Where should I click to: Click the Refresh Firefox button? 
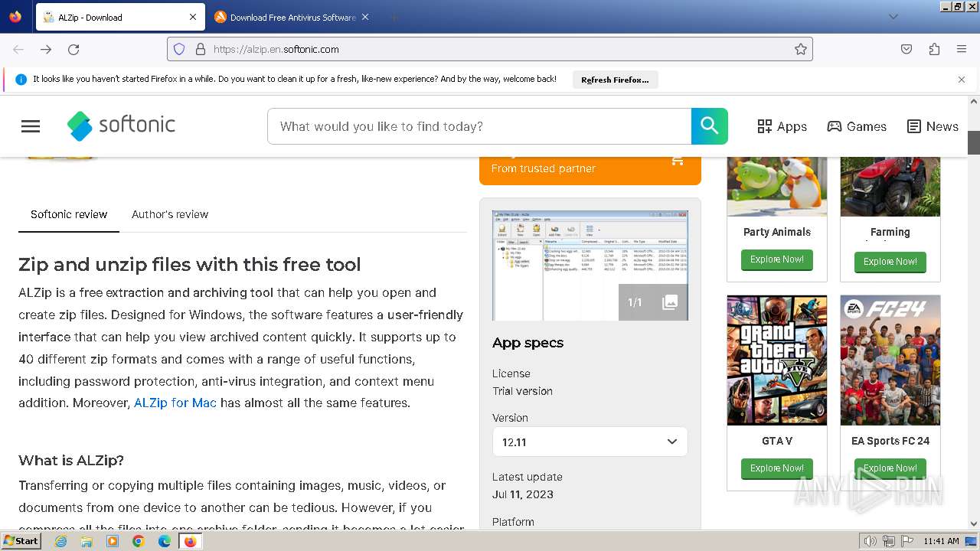click(615, 80)
